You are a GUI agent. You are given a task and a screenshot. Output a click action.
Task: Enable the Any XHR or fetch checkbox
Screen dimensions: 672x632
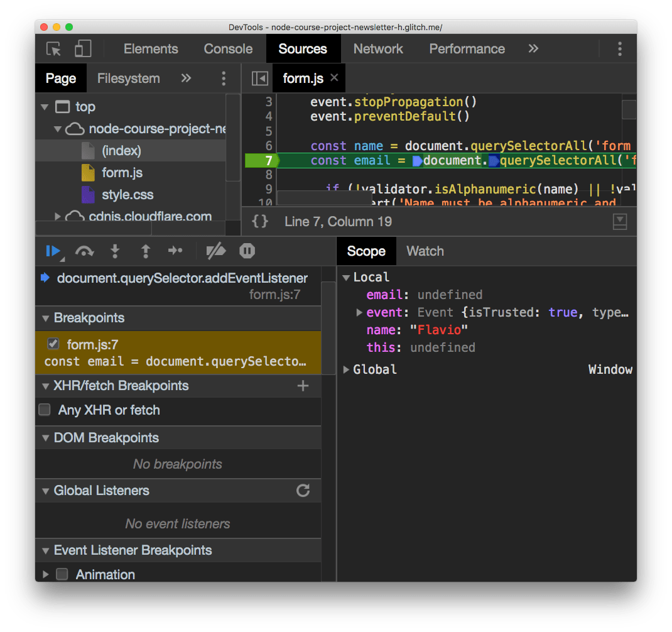(x=45, y=410)
